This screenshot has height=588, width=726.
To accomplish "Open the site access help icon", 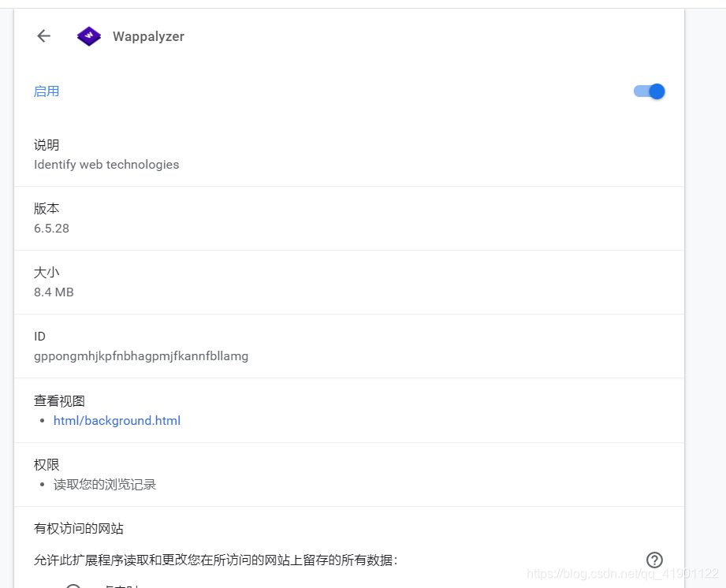I will 654,560.
